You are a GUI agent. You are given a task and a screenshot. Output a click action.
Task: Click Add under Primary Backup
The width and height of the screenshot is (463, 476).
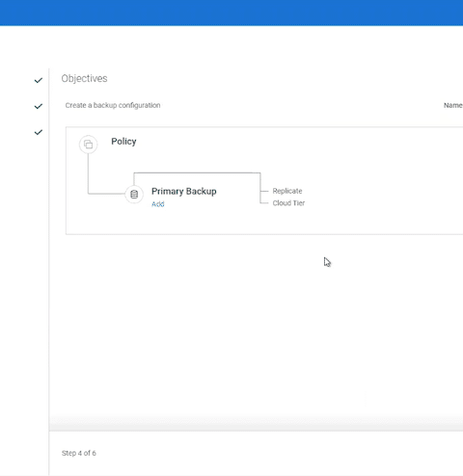158,204
